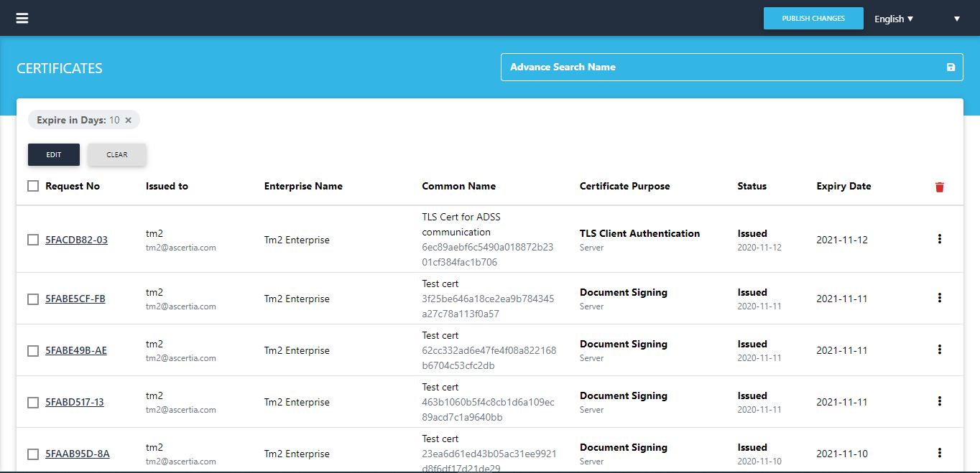Toggle the select all certificates checkbox
980x473 pixels.
pyautogui.click(x=33, y=186)
